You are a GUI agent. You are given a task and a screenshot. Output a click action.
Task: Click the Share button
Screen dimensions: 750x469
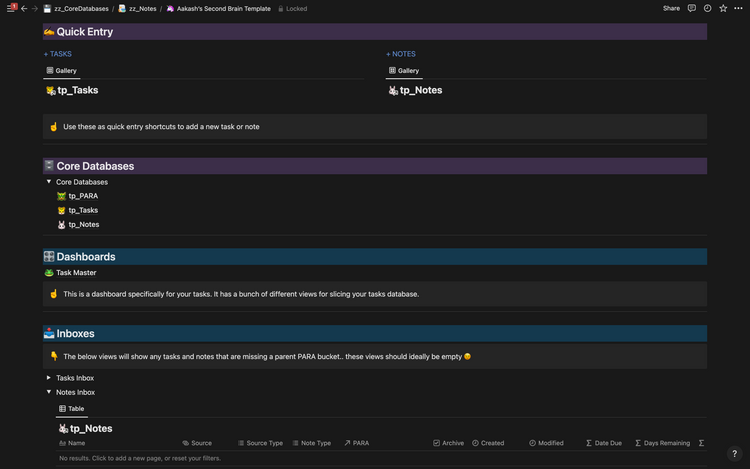[671, 8]
